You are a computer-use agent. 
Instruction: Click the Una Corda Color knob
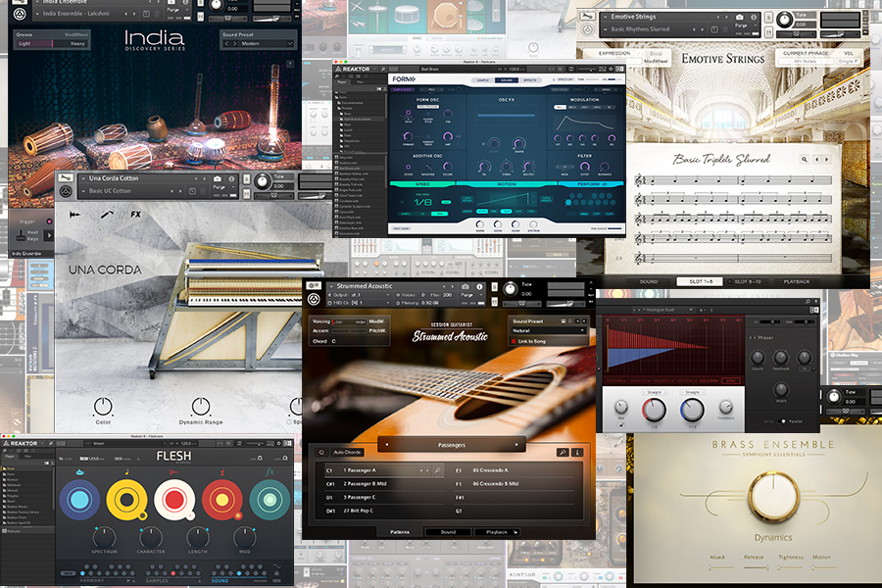[x=103, y=406]
